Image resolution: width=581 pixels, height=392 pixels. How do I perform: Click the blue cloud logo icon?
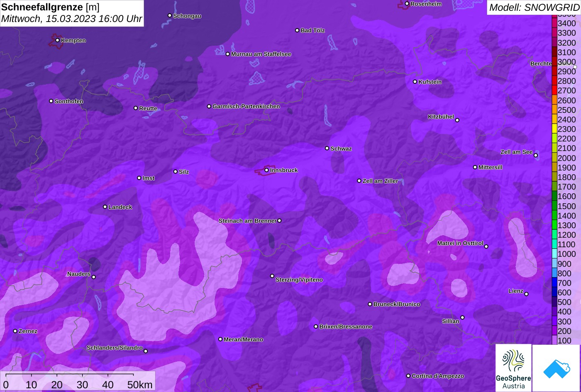click(556, 368)
